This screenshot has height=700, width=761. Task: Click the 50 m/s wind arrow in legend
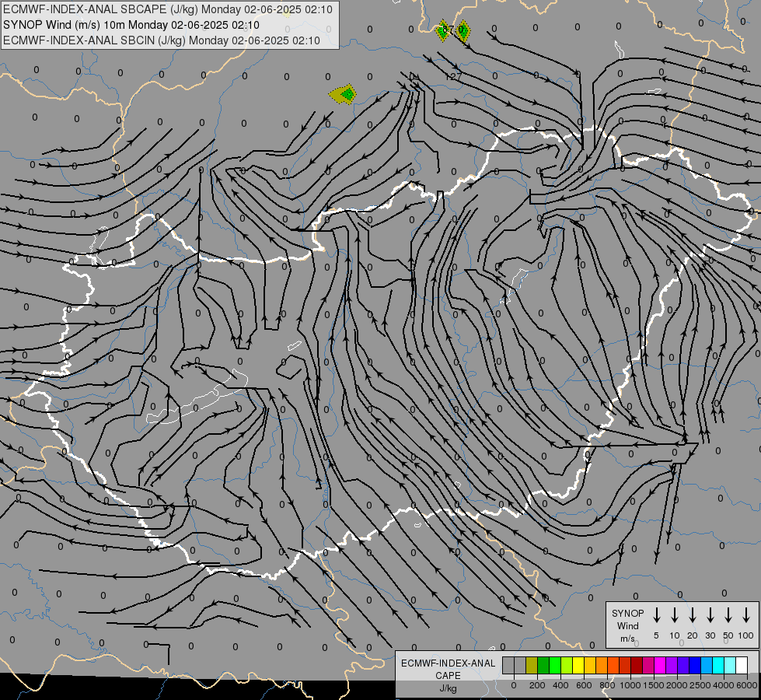tap(728, 615)
